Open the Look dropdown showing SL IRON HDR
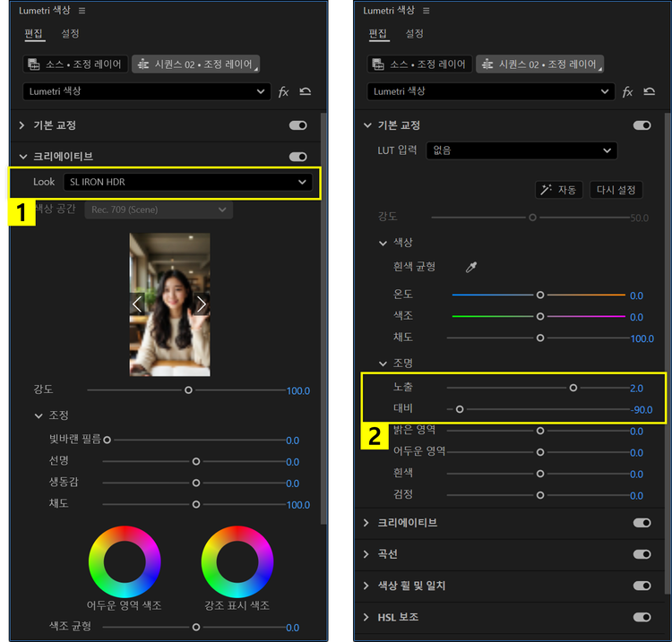672x642 pixels. click(188, 182)
